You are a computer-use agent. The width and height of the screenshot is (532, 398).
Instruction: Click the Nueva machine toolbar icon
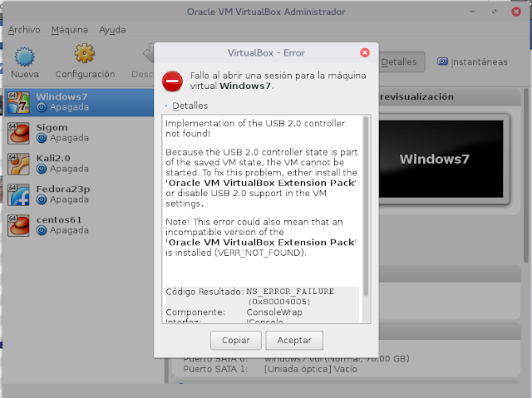24,57
